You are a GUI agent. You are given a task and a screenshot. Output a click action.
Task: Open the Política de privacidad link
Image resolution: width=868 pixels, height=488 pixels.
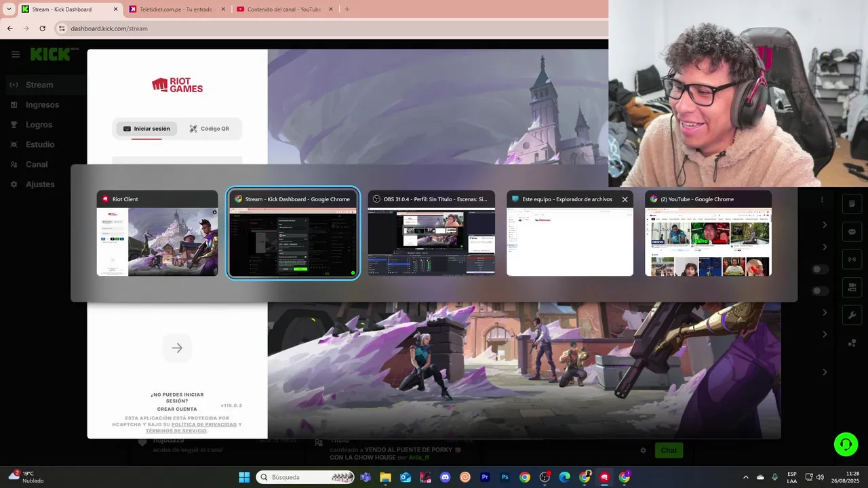click(204, 424)
